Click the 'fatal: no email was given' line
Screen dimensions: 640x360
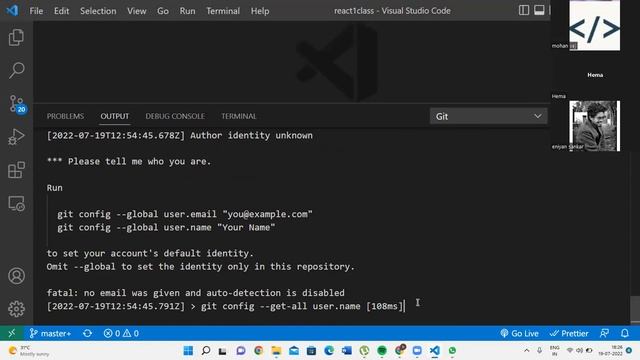196,293
